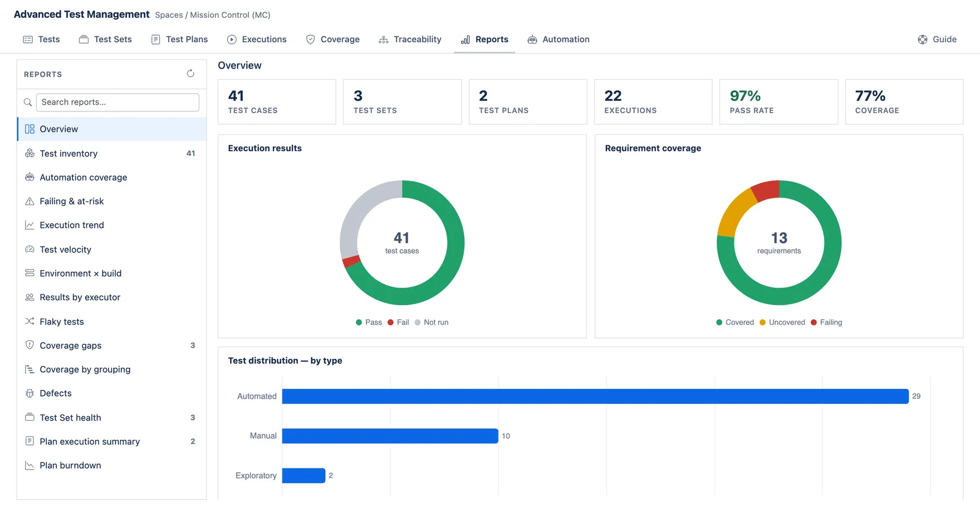Click the Tests tab icon

tap(28, 40)
